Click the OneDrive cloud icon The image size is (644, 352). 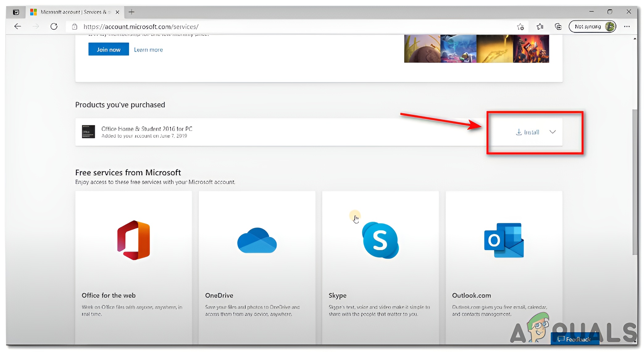tap(257, 241)
